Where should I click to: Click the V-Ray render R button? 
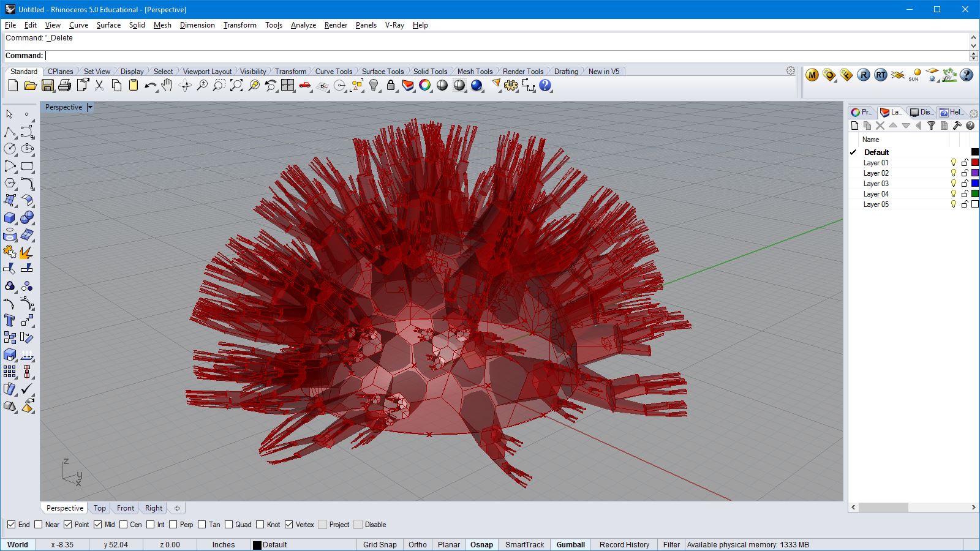863,75
